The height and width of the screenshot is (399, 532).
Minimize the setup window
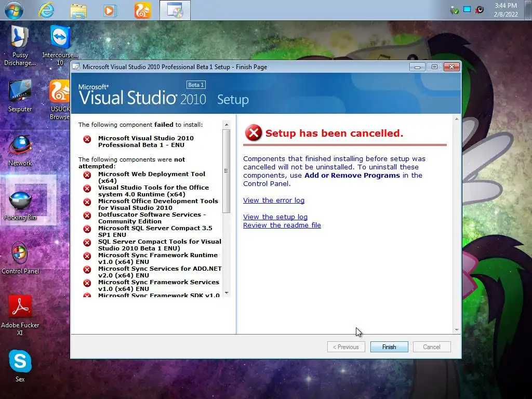[417, 67]
